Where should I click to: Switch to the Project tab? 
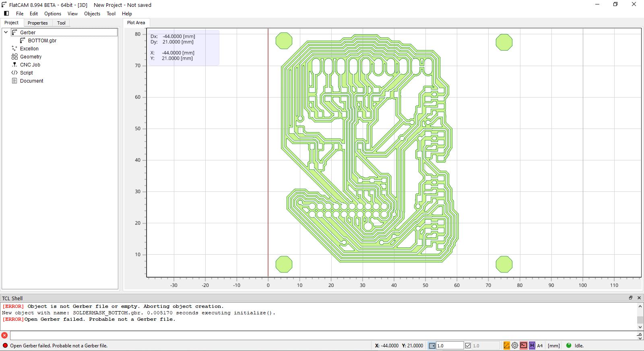pyautogui.click(x=12, y=23)
